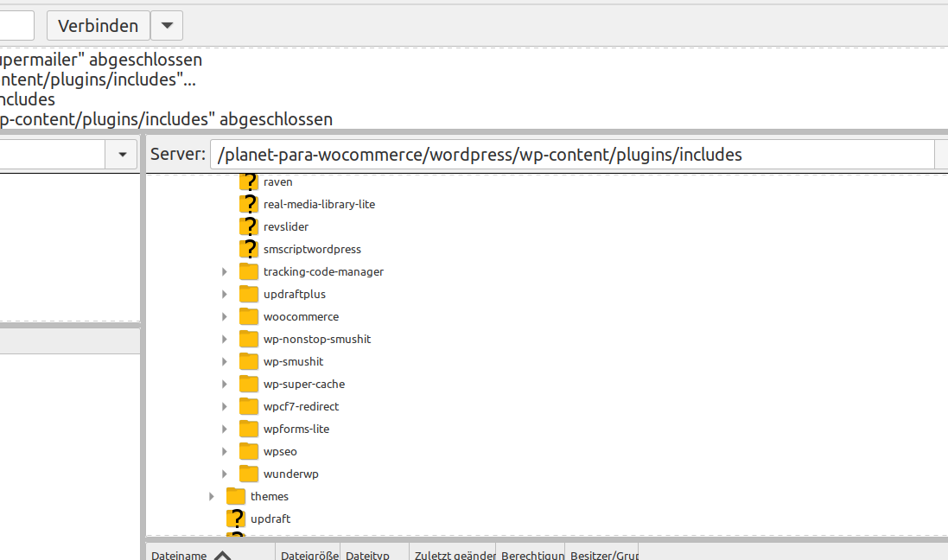Click the log line ending plugins/includes" abgeschlossen
Image resolution: width=948 pixels, height=560 pixels.
click(x=166, y=119)
